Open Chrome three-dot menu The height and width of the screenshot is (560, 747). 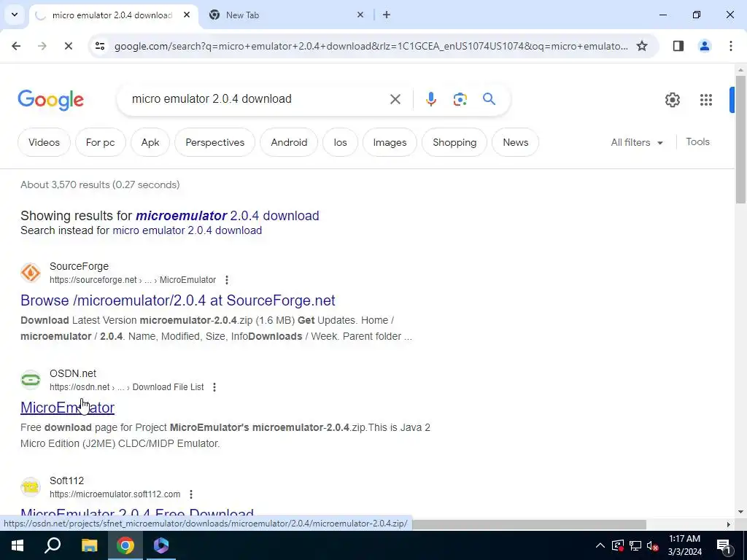point(730,46)
